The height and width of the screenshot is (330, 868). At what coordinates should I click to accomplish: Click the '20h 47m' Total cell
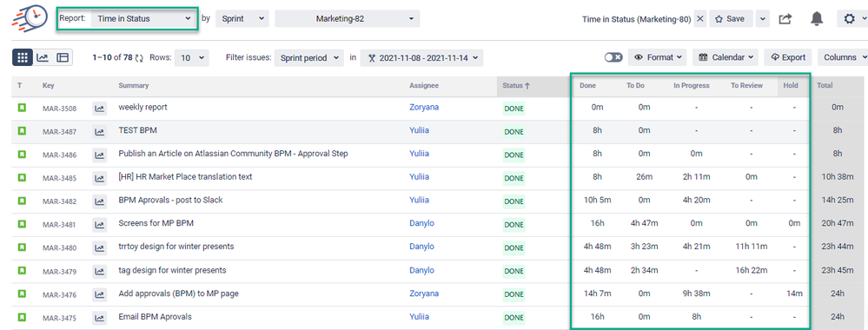pos(838,223)
